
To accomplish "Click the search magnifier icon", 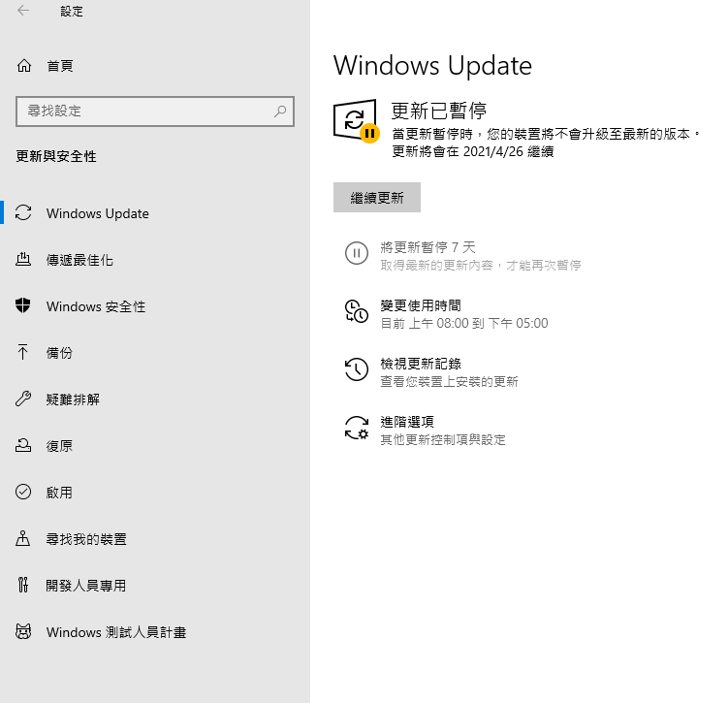I will [280, 111].
